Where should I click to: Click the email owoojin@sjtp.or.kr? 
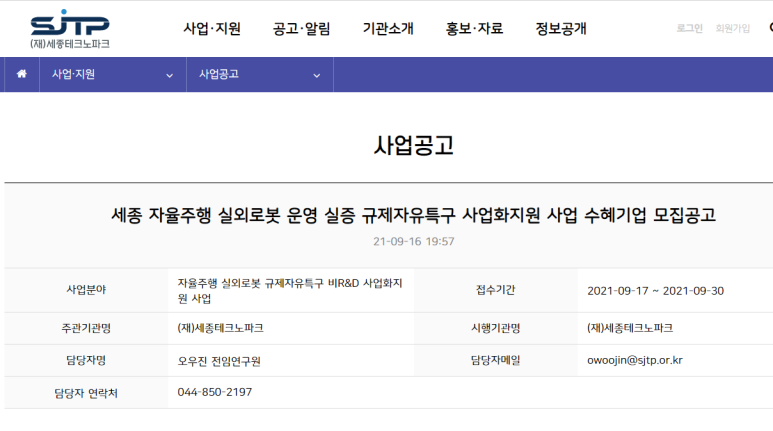click(635, 360)
